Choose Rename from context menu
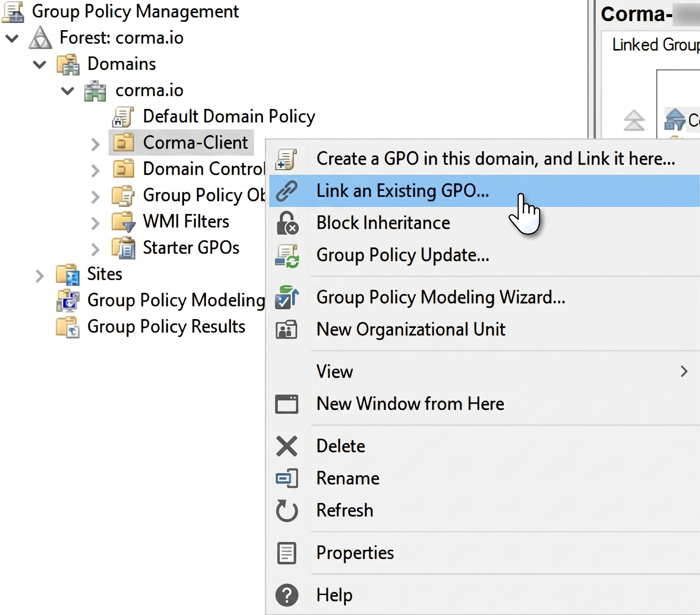The image size is (700, 615). tap(484, 479)
